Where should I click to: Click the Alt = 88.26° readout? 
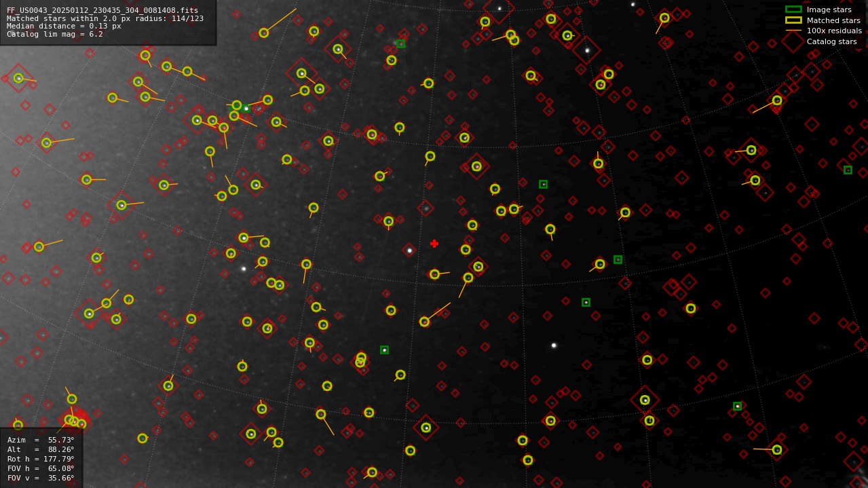pyautogui.click(x=41, y=449)
